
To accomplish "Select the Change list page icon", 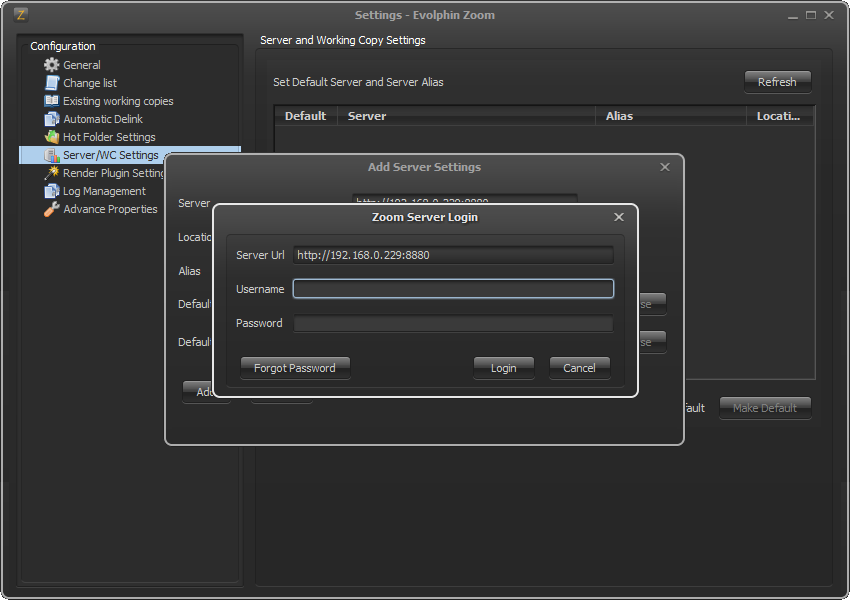I will 51,83.
